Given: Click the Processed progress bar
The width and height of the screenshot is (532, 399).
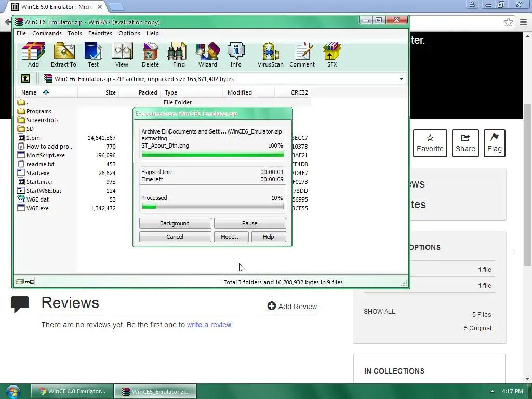Looking at the screenshot, I should coord(212,206).
